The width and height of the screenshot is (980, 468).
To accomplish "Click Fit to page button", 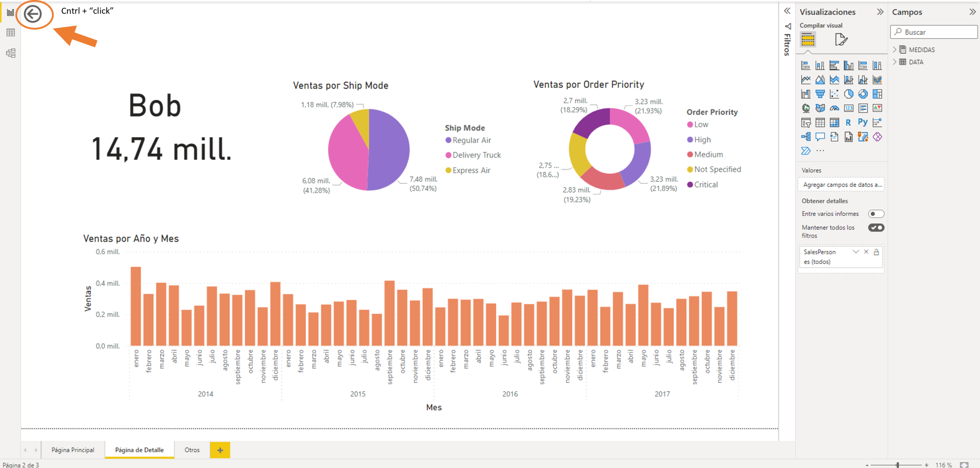I will [964, 465].
